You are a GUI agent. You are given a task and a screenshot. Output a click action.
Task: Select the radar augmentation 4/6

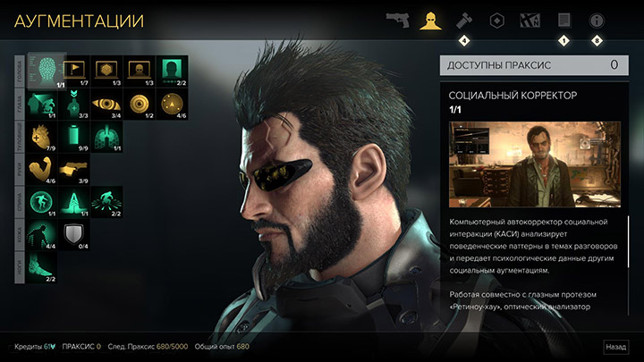[x=172, y=104]
